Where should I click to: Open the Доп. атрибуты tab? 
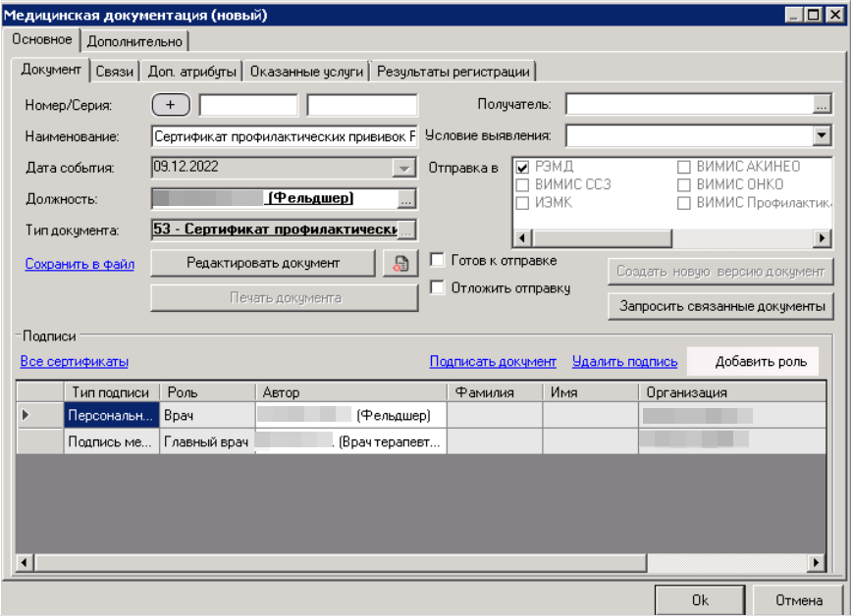(191, 72)
